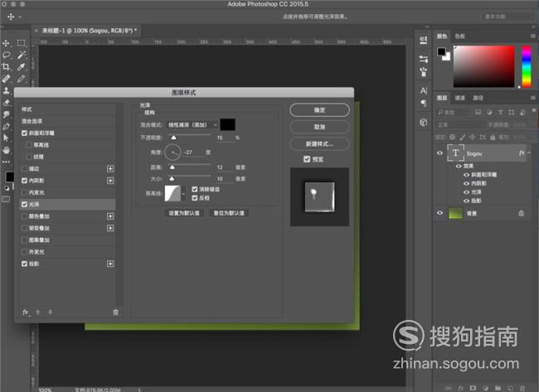Enable the 纹理 checkbox
Viewport: 539px width, 392px height.
tap(29, 157)
